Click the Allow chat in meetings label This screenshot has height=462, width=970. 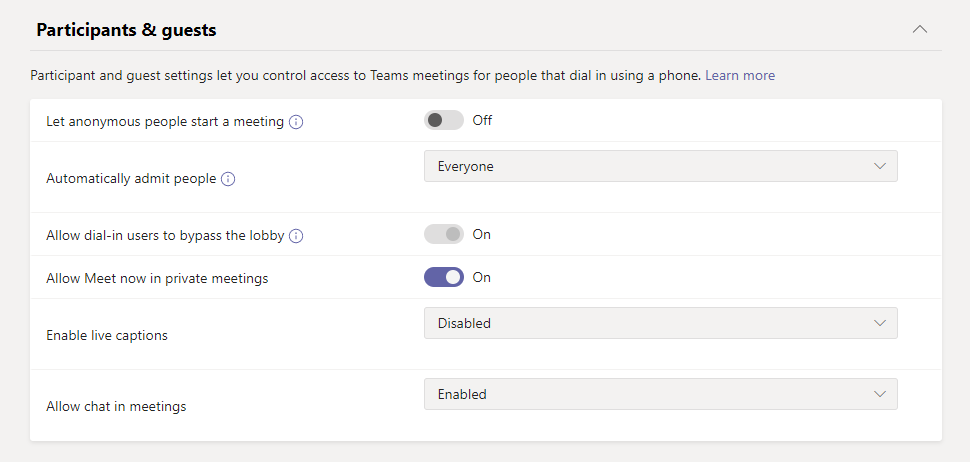tap(116, 406)
